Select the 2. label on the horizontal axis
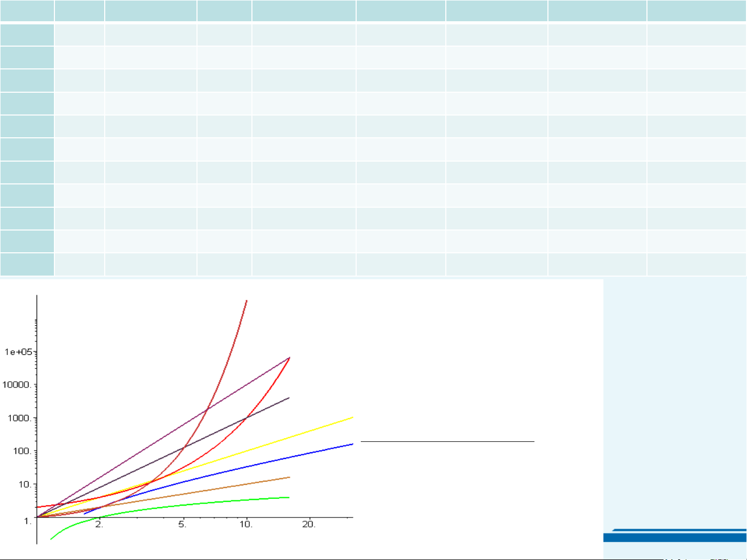 [99, 524]
